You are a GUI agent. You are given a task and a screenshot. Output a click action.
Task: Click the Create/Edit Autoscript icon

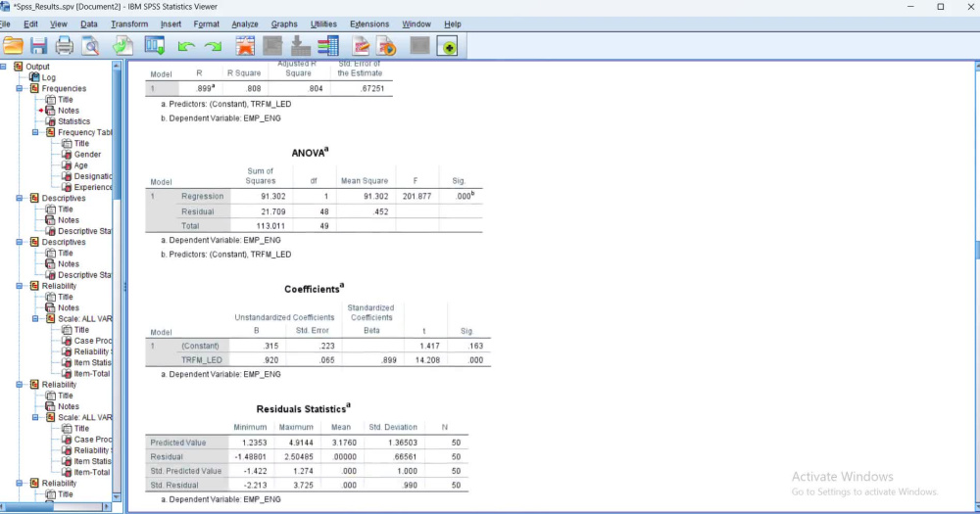[362, 46]
